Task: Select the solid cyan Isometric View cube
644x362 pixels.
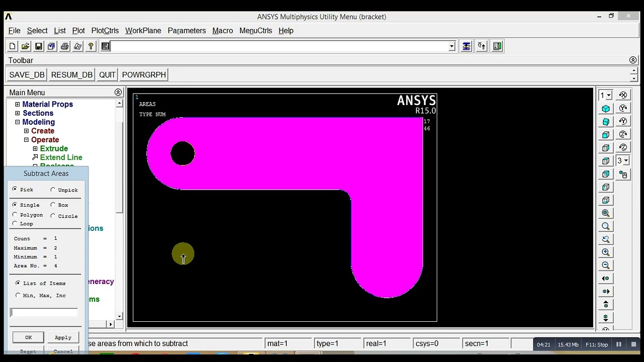Action: pos(606,109)
